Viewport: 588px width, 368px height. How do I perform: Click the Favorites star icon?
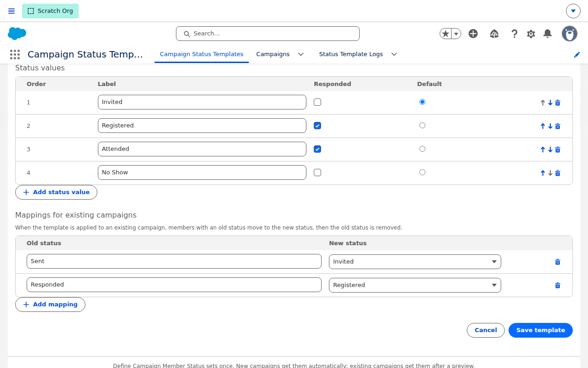445,34
